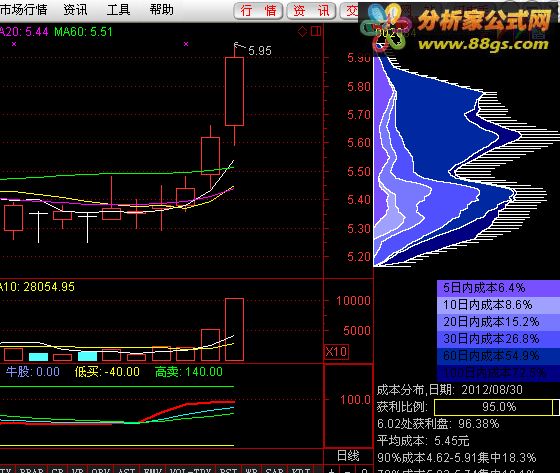Click the A10: 28054.95 volume average label
The image size is (560, 473).
coord(37,287)
